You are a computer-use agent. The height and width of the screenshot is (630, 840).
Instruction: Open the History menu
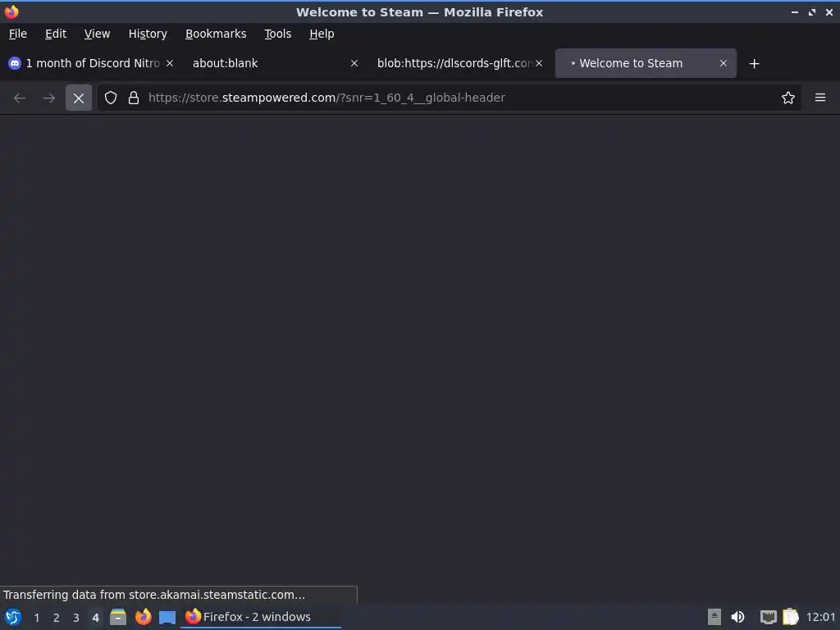coord(148,34)
